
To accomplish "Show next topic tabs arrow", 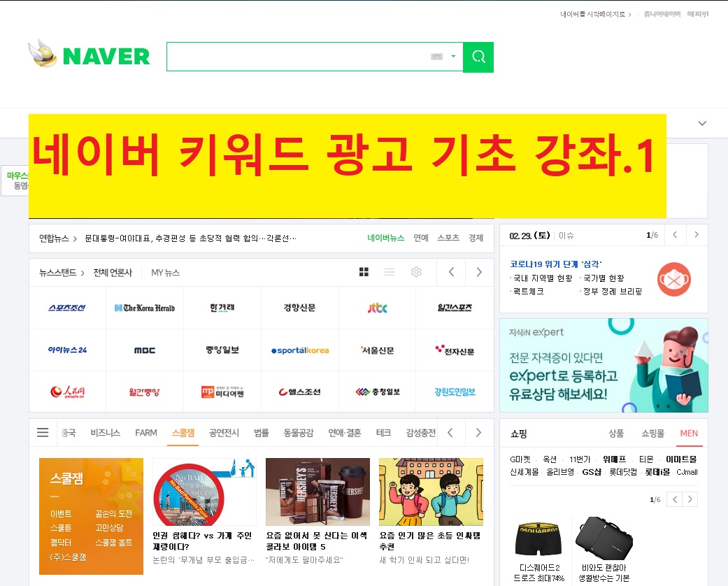I will click(478, 433).
